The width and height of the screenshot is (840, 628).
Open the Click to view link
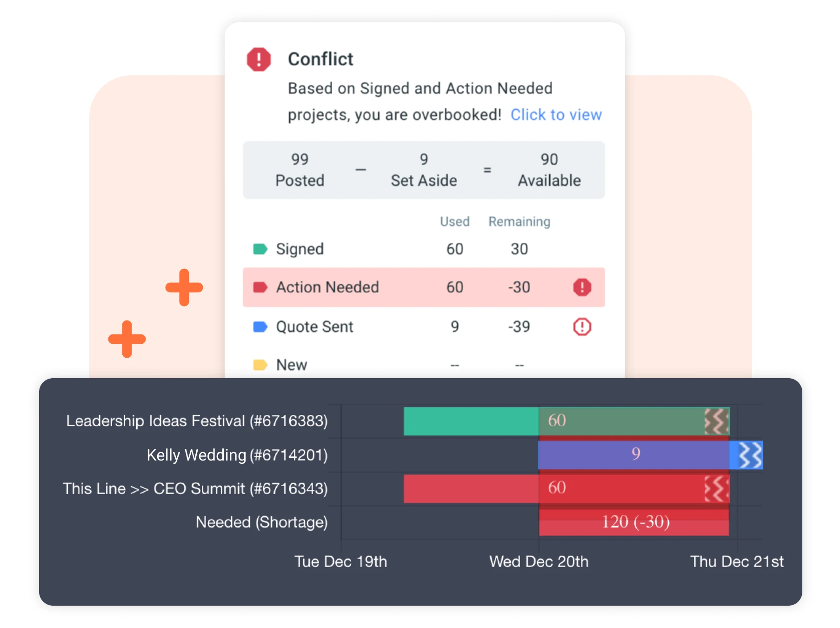pyautogui.click(x=556, y=115)
